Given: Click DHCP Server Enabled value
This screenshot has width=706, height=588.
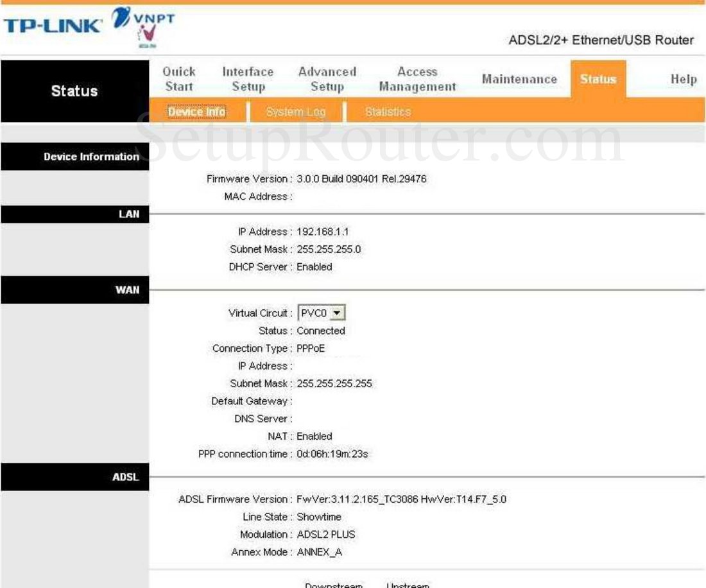Looking at the screenshot, I should 314,266.
